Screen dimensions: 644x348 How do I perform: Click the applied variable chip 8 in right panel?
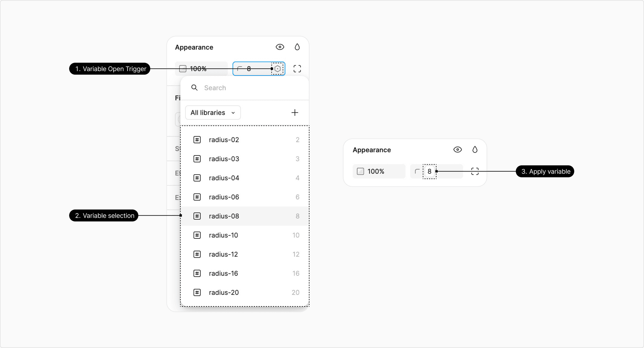coord(429,171)
